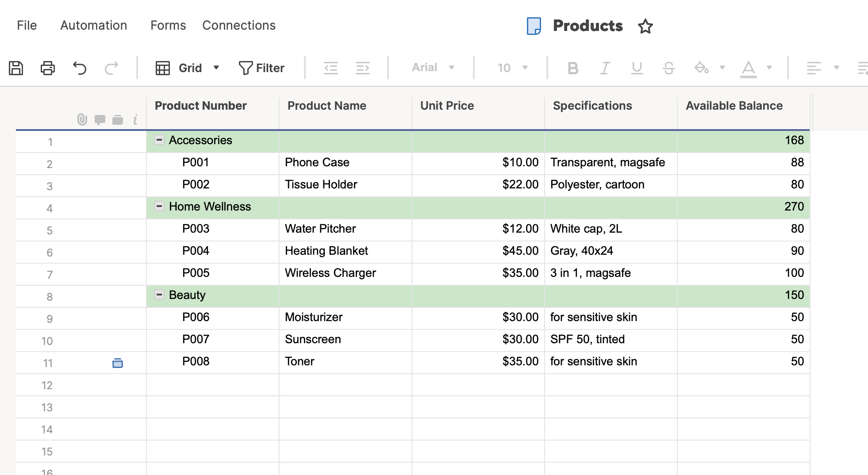Image resolution: width=868 pixels, height=475 pixels.
Task: Open the row 11 proof icon
Action: tap(118, 363)
